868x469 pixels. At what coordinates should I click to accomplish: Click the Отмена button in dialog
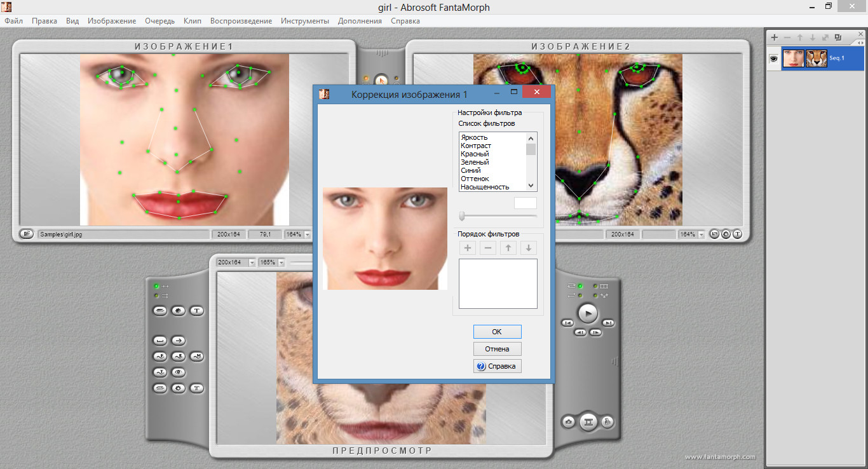[x=497, y=349]
